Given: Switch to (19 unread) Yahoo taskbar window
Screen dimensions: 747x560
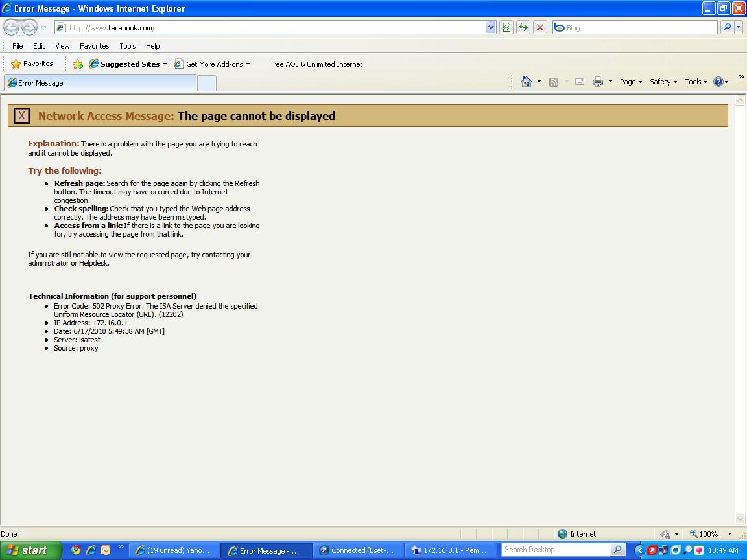Looking at the screenshot, I should pyautogui.click(x=174, y=550).
